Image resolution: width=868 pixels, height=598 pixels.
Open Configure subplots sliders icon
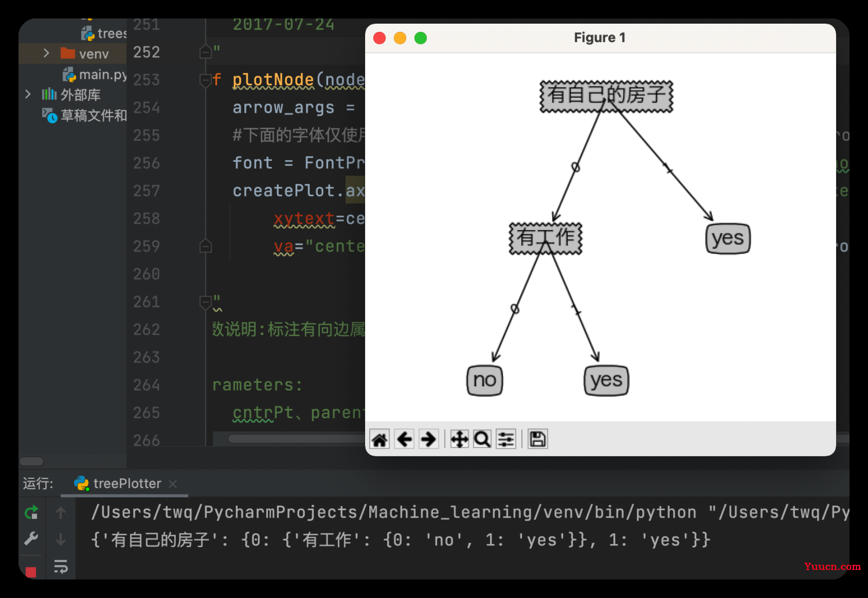(506, 440)
